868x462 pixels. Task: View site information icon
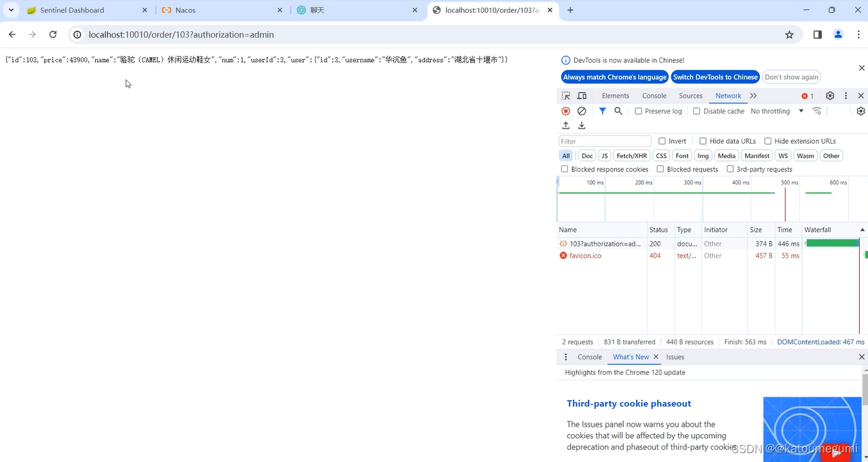(x=78, y=35)
